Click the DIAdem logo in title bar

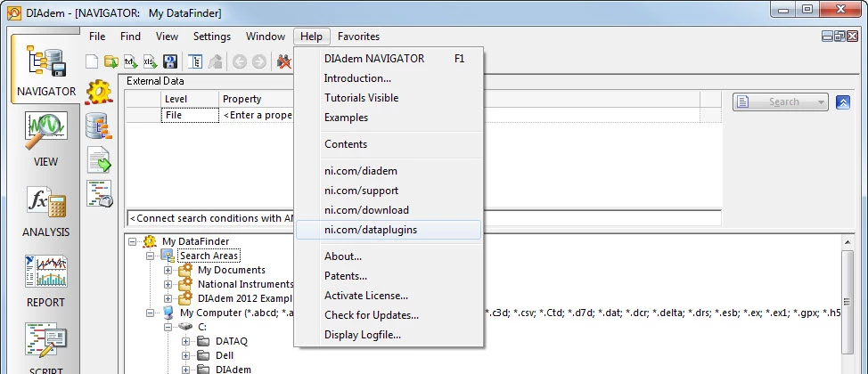(x=13, y=12)
